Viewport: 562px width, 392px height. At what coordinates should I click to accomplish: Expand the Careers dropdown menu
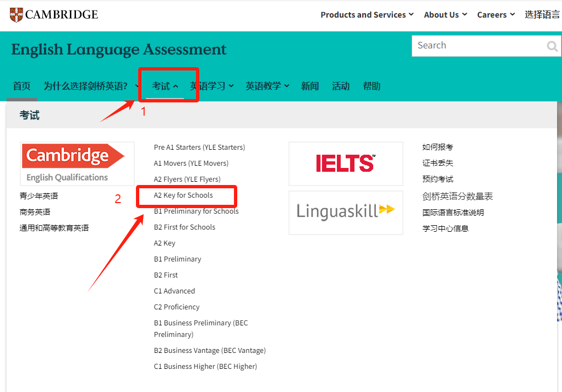click(495, 15)
